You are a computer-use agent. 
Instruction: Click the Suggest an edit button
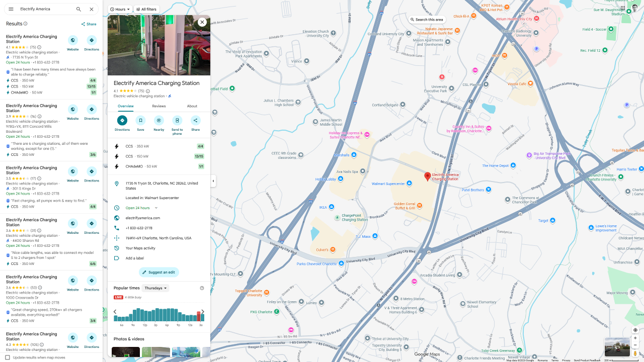[x=159, y=272]
